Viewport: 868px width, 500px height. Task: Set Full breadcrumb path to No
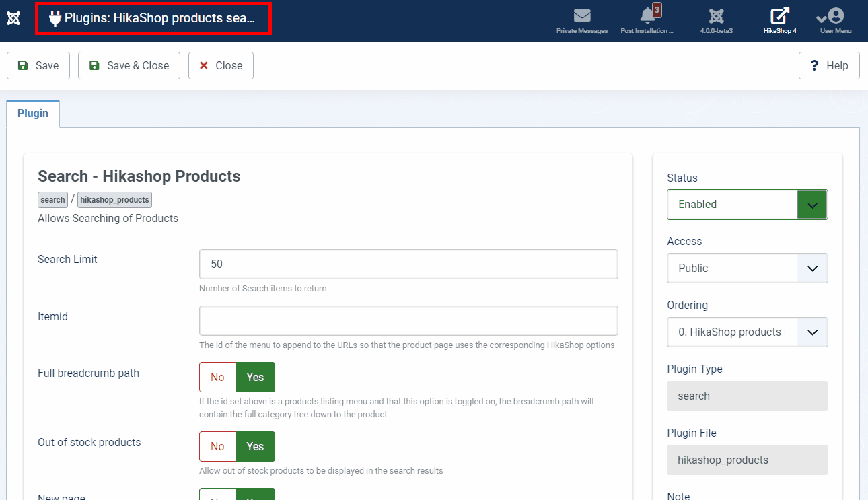(x=217, y=377)
